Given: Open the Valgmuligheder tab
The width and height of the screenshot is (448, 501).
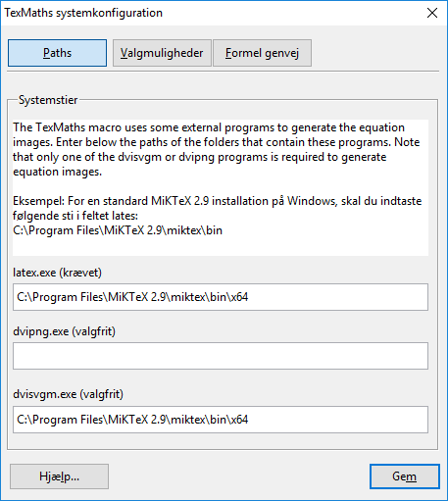Looking at the screenshot, I should click(162, 53).
